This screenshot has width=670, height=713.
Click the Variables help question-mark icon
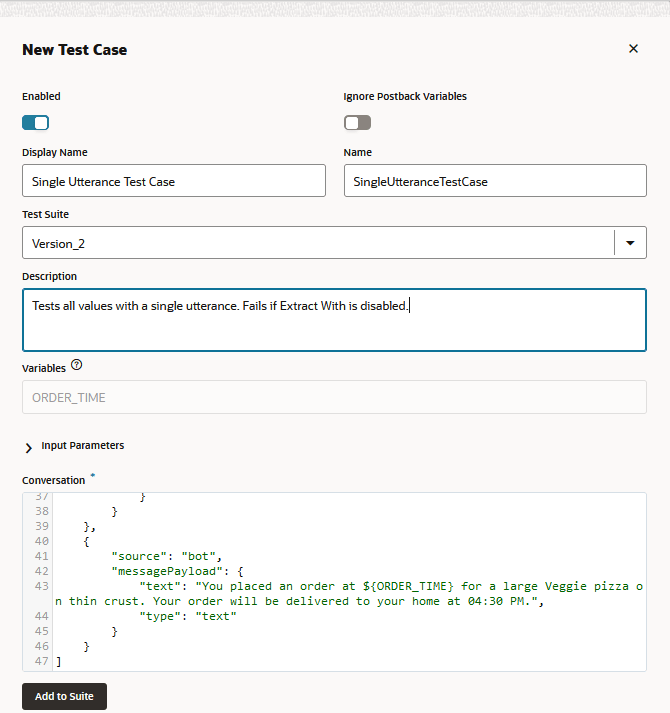click(77, 365)
